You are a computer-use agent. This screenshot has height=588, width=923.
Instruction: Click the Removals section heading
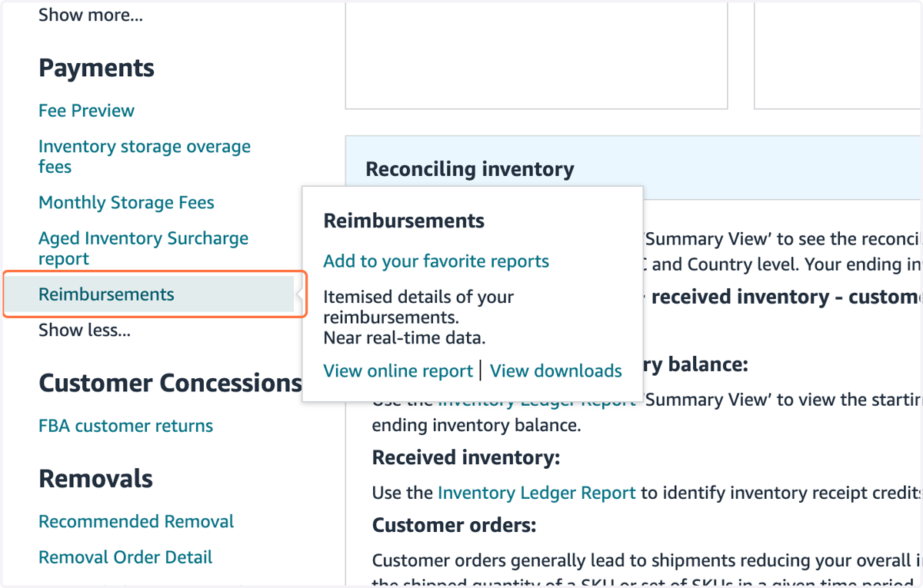(95, 479)
